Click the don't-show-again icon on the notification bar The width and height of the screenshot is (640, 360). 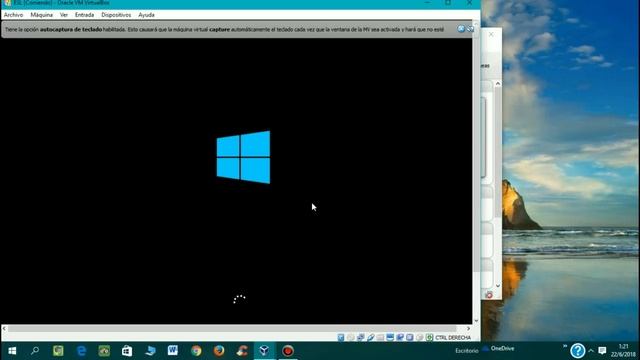pyautogui.click(x=470, y=29)
